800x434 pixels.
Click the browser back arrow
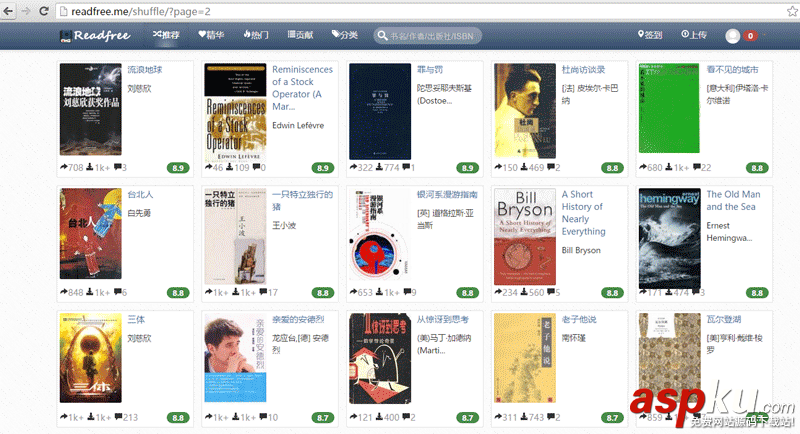point(8,11)
